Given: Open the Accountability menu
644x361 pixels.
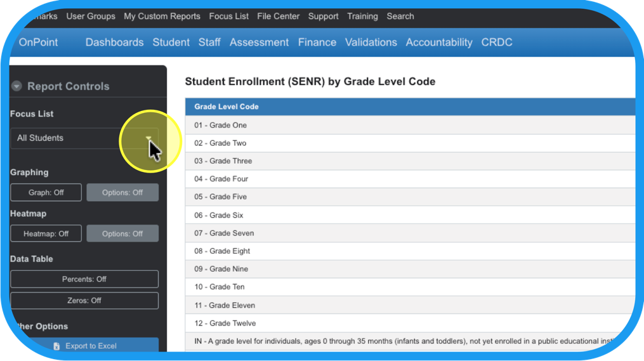Looking at the screenshot, I should click(x=439, y=43).
